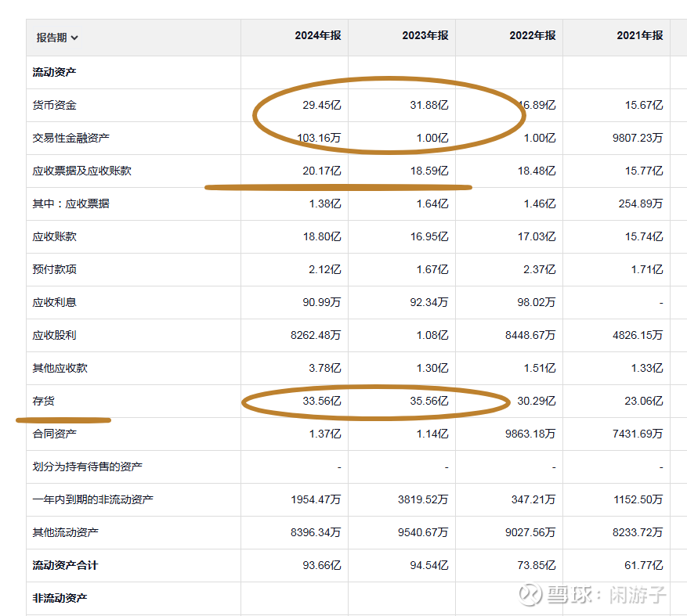Click the 18.80亿 应收账款 value

click(322, 237)
